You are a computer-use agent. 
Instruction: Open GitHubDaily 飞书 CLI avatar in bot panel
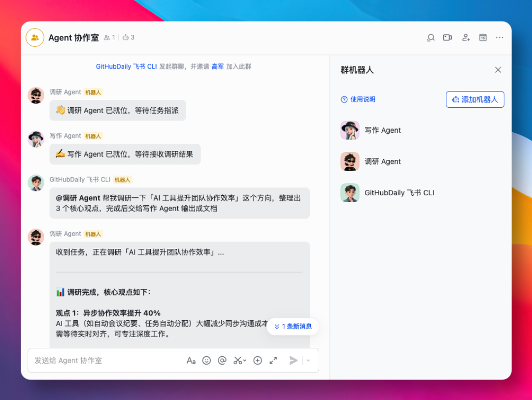350,193
